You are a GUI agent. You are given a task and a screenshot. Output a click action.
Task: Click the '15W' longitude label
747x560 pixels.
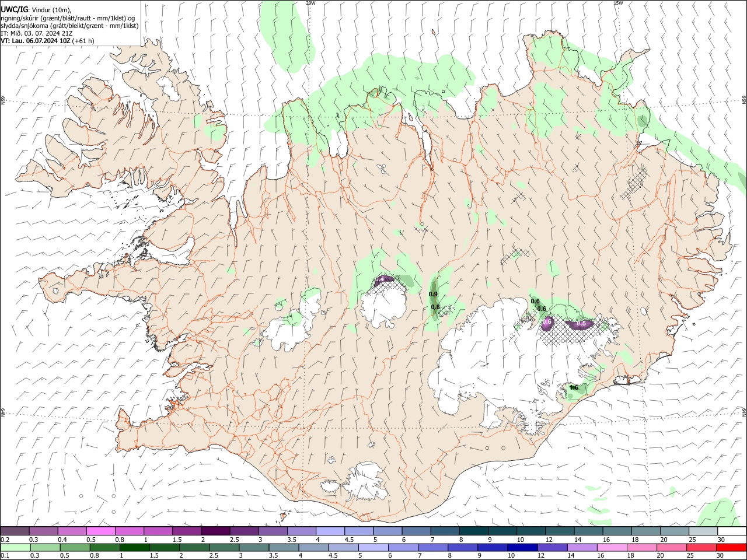618,3
